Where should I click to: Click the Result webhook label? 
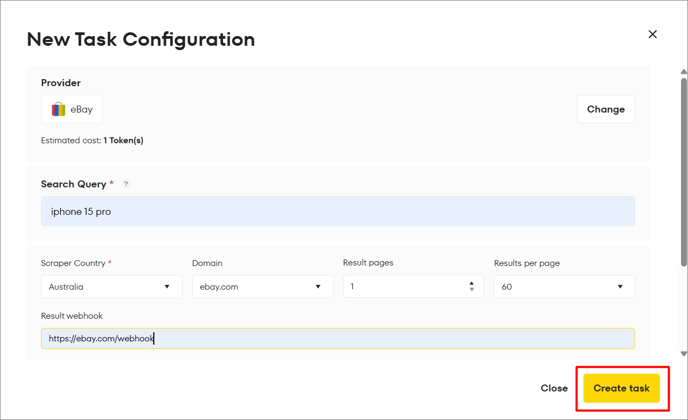pyautogui.click(x=72, y=316)
